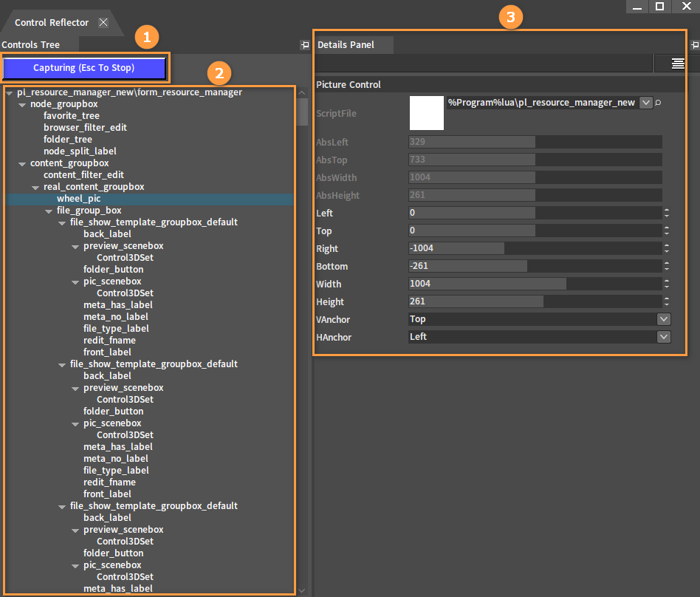Click the ScriptFile path text field
700x597 pixels.
point(542,103)
